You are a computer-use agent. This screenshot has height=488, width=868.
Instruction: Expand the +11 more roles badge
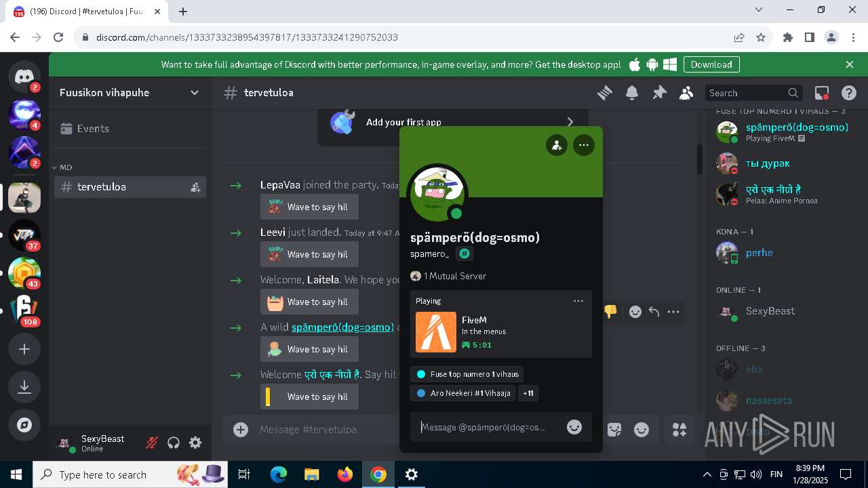coord(528,393)
